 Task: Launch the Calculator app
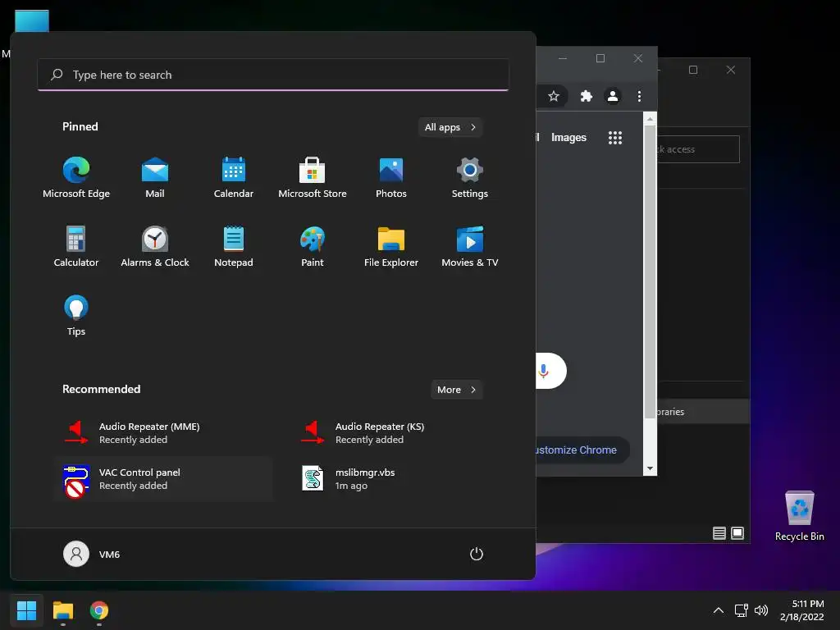click(76, 246)
